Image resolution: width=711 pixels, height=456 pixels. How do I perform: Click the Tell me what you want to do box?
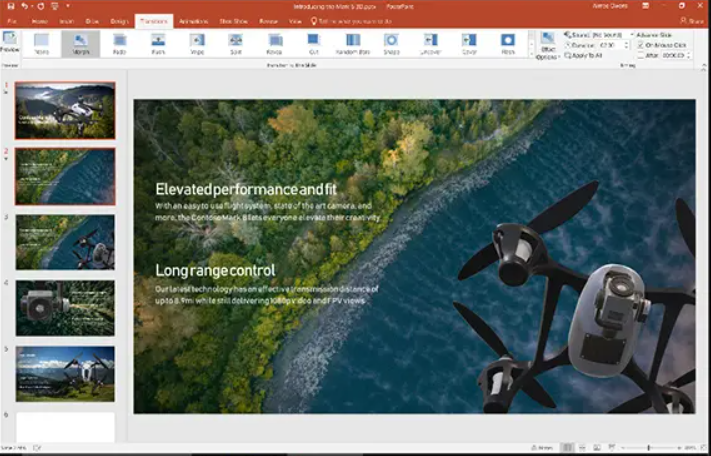[x=351, y=21]
